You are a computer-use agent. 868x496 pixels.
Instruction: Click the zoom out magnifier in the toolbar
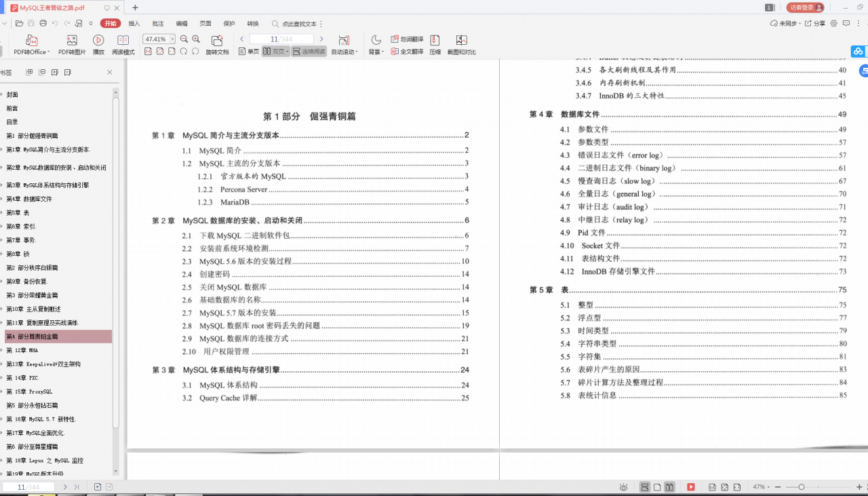click(184, 39)
